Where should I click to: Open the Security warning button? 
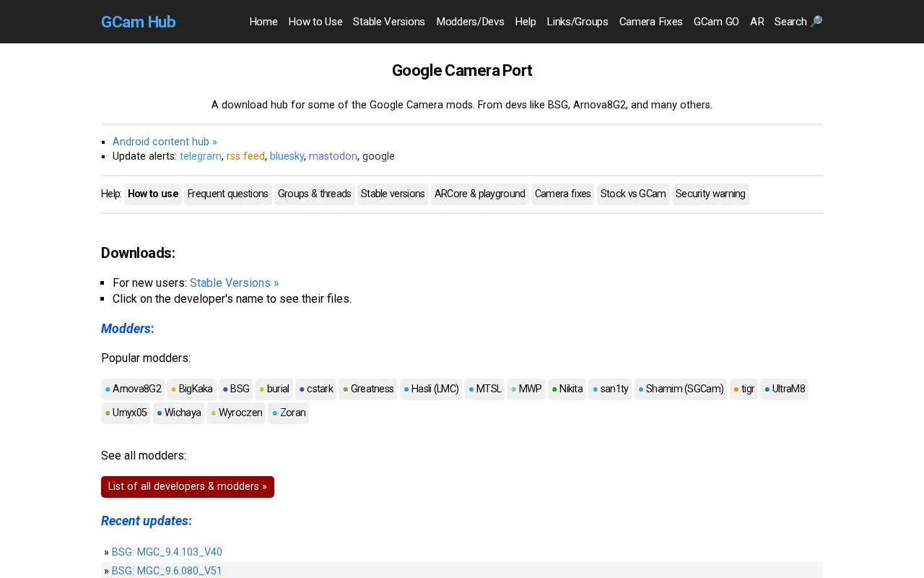[x=710, y=194]
